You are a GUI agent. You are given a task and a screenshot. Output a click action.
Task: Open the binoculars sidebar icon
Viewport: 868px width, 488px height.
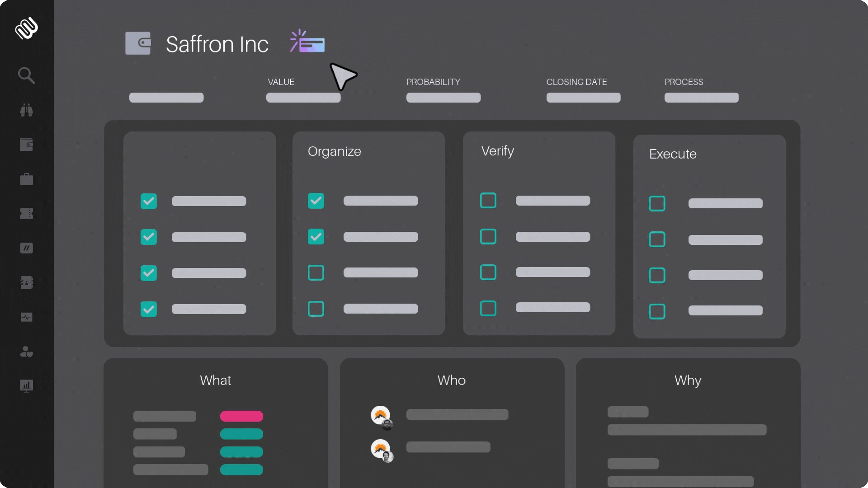(x=26, y=110)
